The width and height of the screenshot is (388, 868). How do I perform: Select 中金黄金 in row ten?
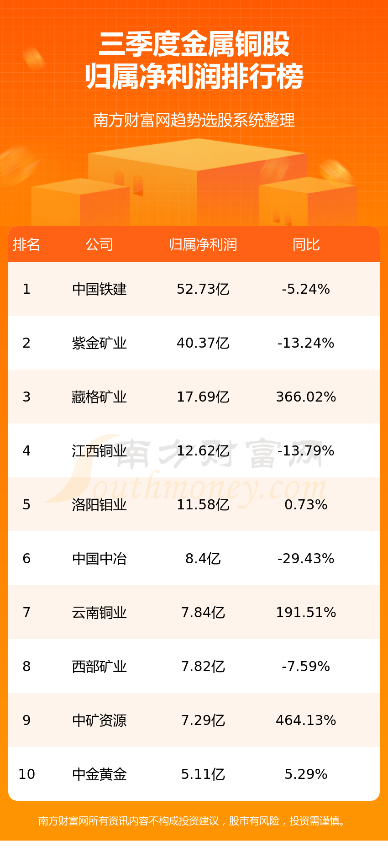99,774
